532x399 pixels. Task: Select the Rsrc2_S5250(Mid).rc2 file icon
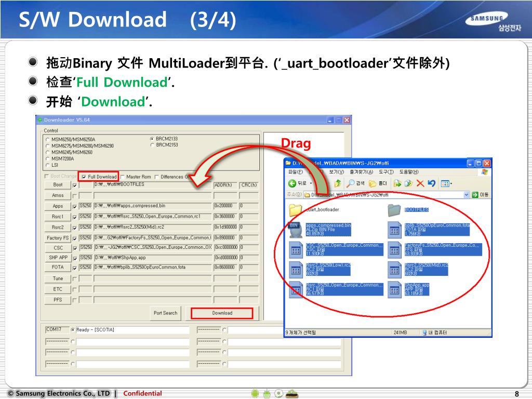[x=394, y=270]
